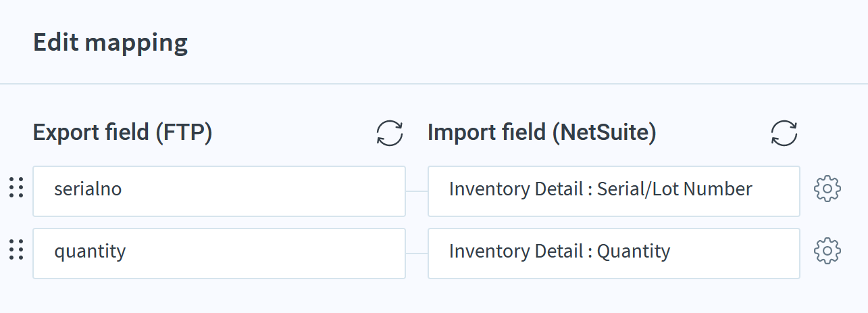Screen dimensions: 868x313
Task: Open settings gear for quantity mapping
Action: pos(827,251)
